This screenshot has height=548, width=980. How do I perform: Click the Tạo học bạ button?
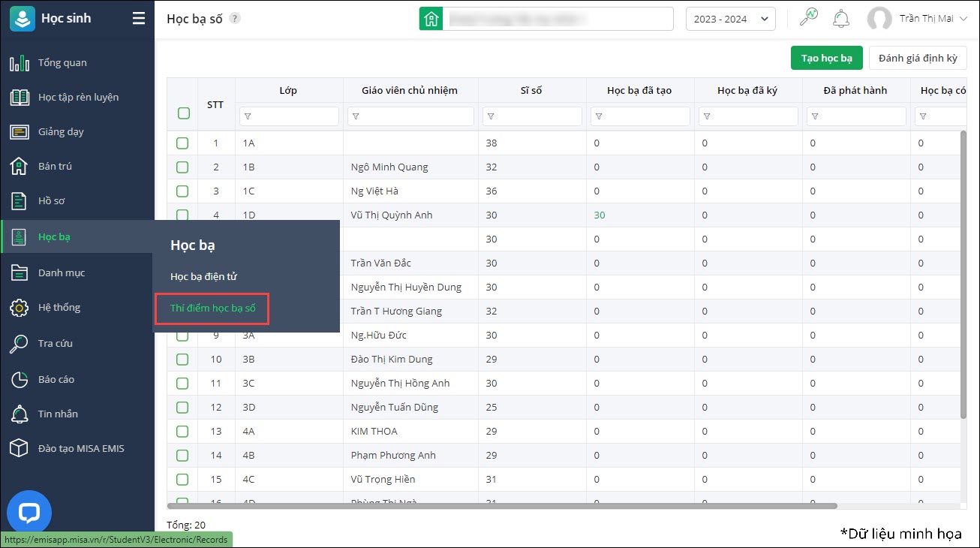[827, 58]
